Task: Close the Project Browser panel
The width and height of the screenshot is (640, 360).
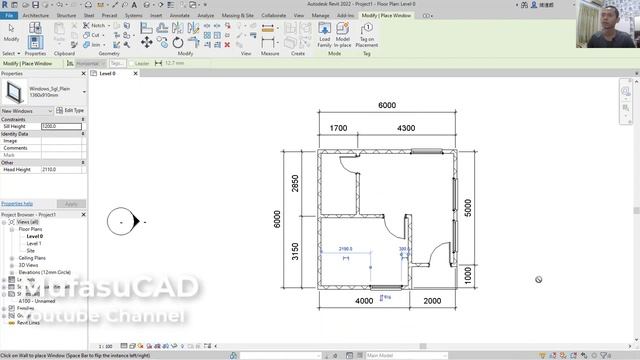Action: (x=84, y=214)
